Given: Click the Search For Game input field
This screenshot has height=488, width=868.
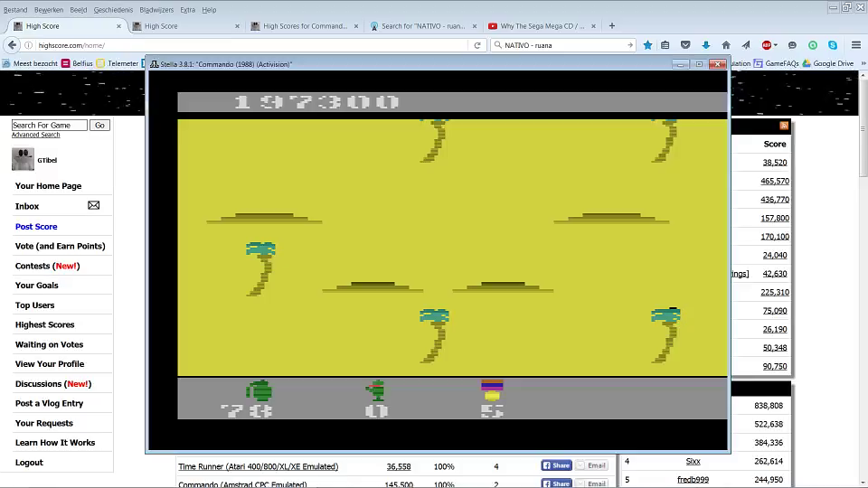Looking at the screenshot, I should point(49,125).
